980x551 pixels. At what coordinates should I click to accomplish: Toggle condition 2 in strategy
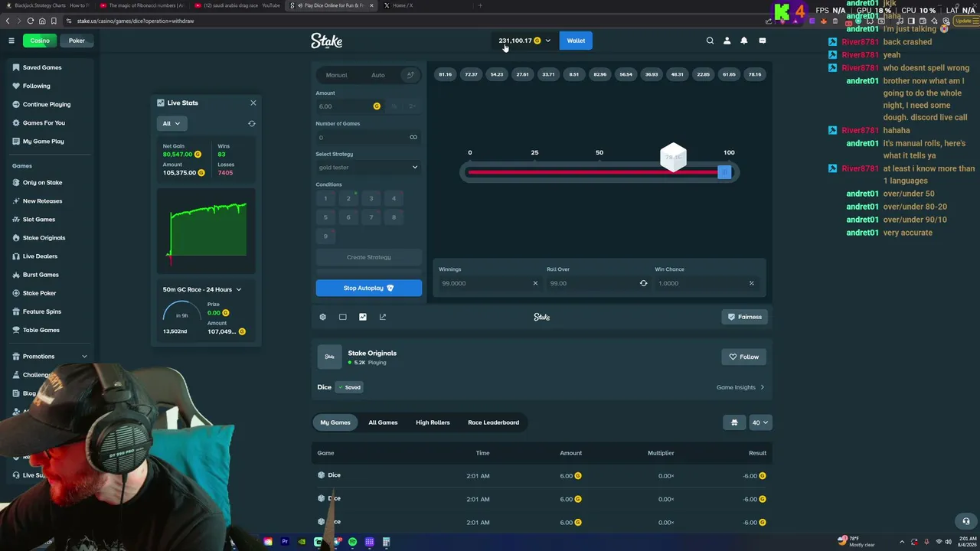point(348,199)
